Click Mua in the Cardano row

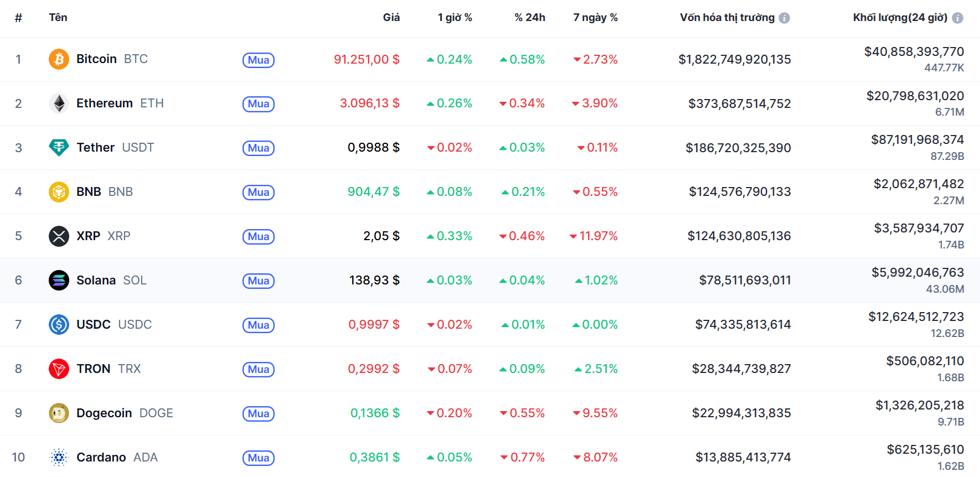point(259,458)
